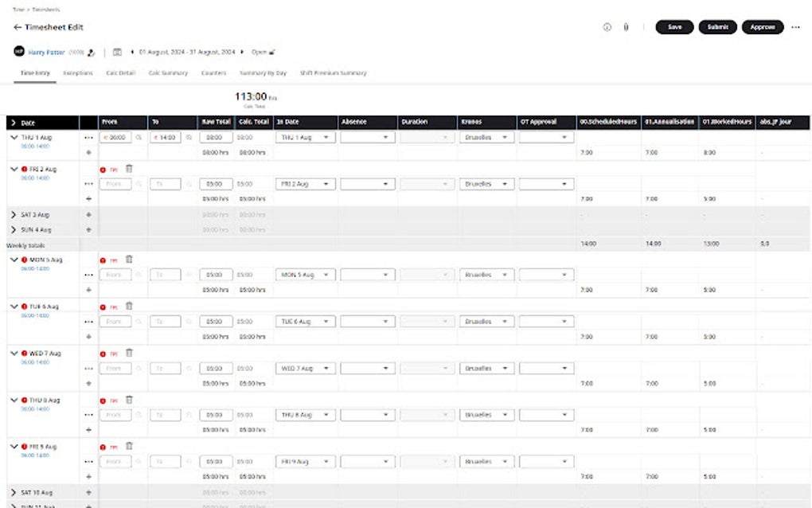Click the From field for FRI 2 Aug

point(115,184)
